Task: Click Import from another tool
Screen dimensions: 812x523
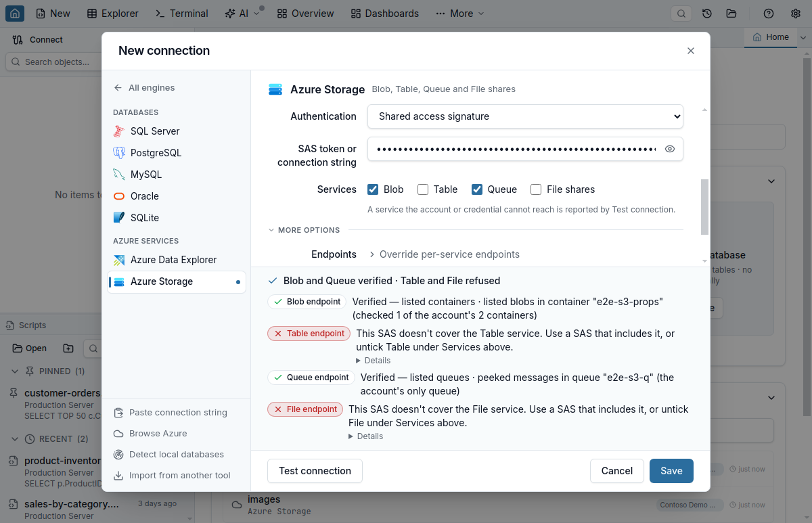Action: pyautogui.click(x=172, y=476)
